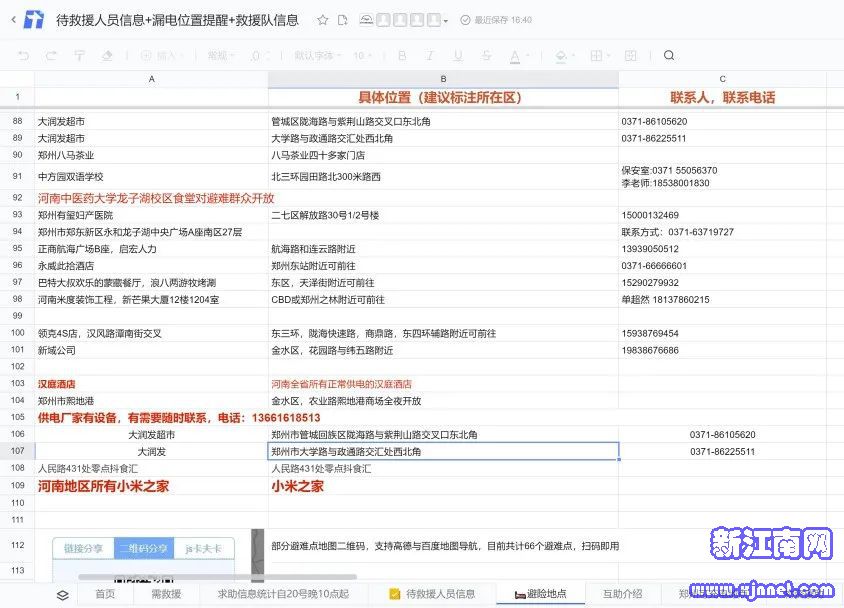Click cell 郑州有玺妇产医院
Image resolution: width=844 pixels, height=608 pixels.
151,215
